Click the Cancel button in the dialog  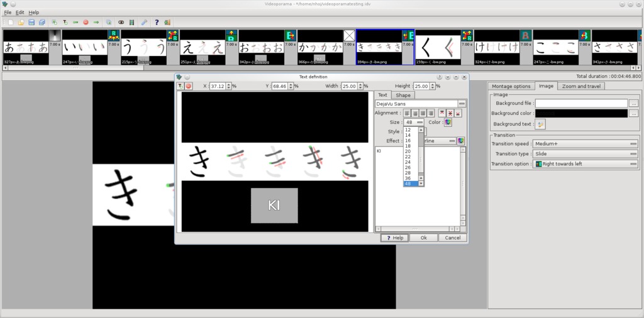pyautogui.click(x=453, y=238)
